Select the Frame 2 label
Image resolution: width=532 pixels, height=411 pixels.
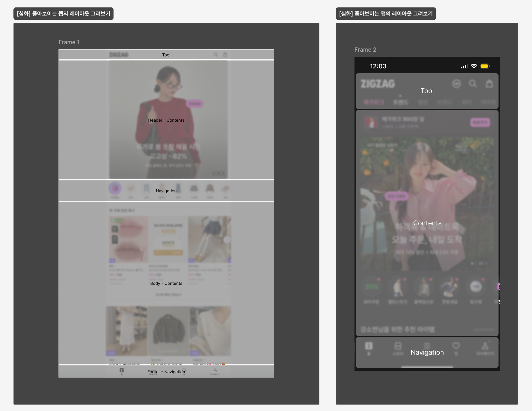click(365, 50)
